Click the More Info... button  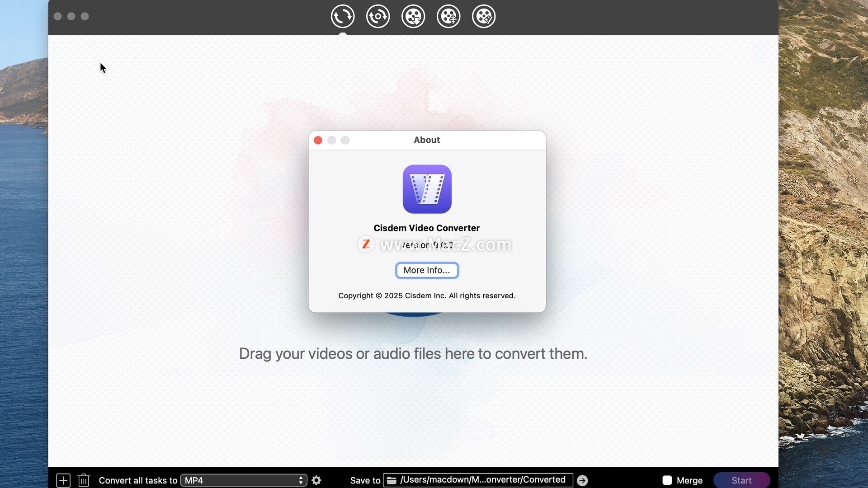pyautogui.click(x=427, y=270)
